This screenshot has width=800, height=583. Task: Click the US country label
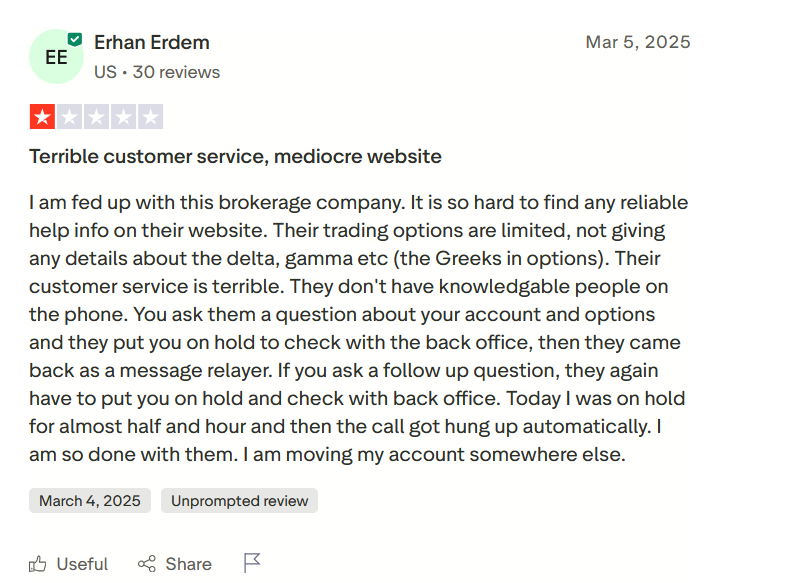pos(105,72)
